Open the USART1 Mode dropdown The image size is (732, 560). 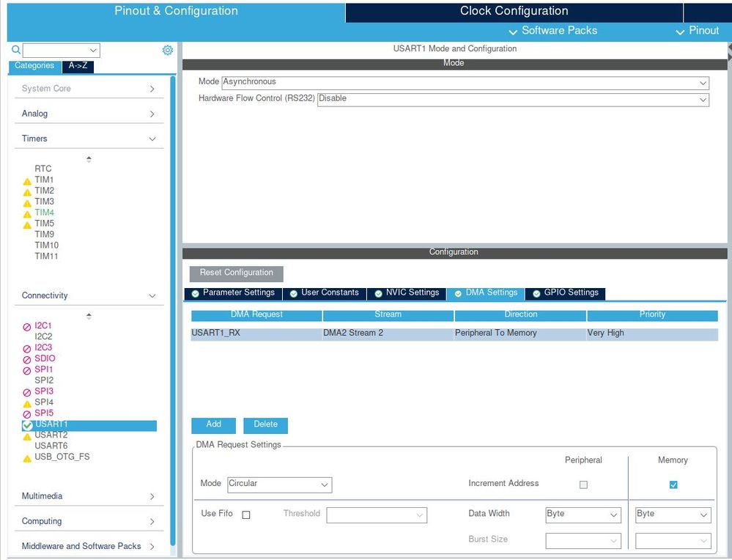click(465, 83)
